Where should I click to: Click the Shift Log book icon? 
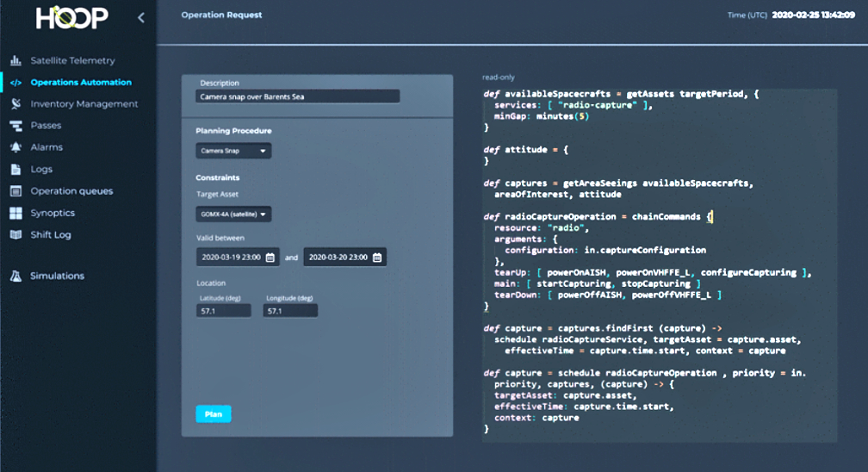15,234
